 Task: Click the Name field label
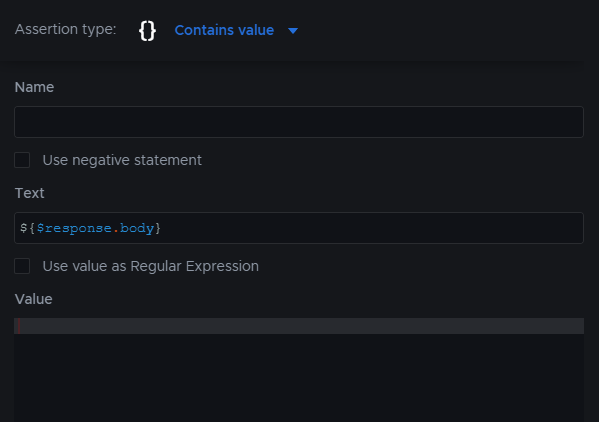(x=34, y=87)
